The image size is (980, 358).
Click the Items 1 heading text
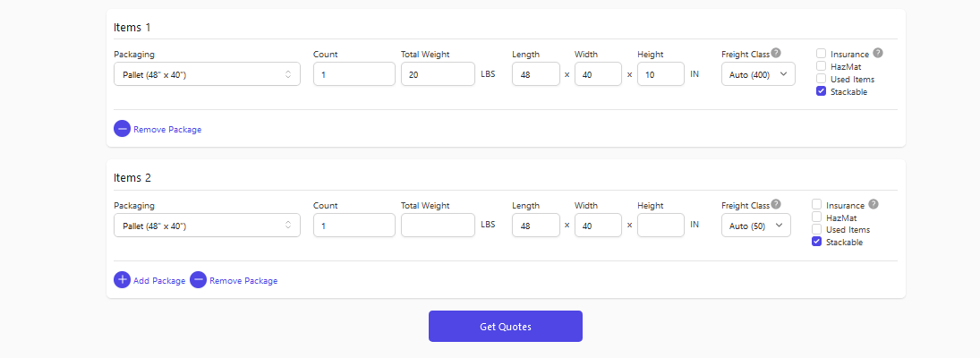pos(132,28)
